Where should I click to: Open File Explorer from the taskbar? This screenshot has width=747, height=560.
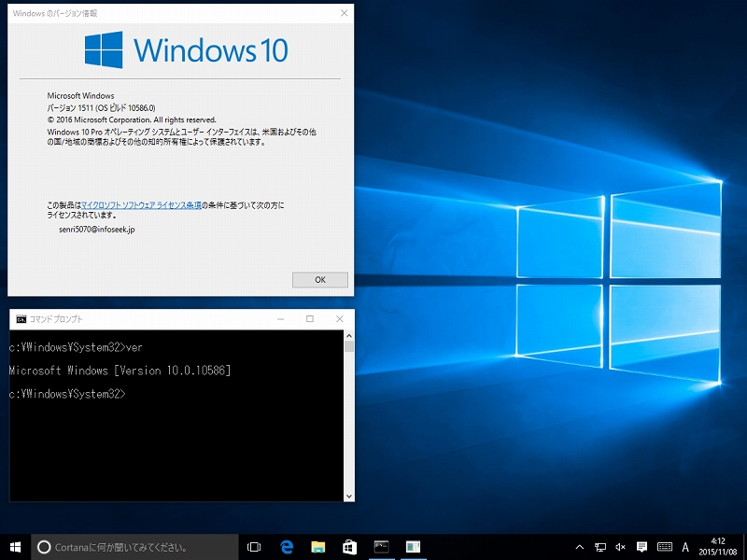point(317,547)
